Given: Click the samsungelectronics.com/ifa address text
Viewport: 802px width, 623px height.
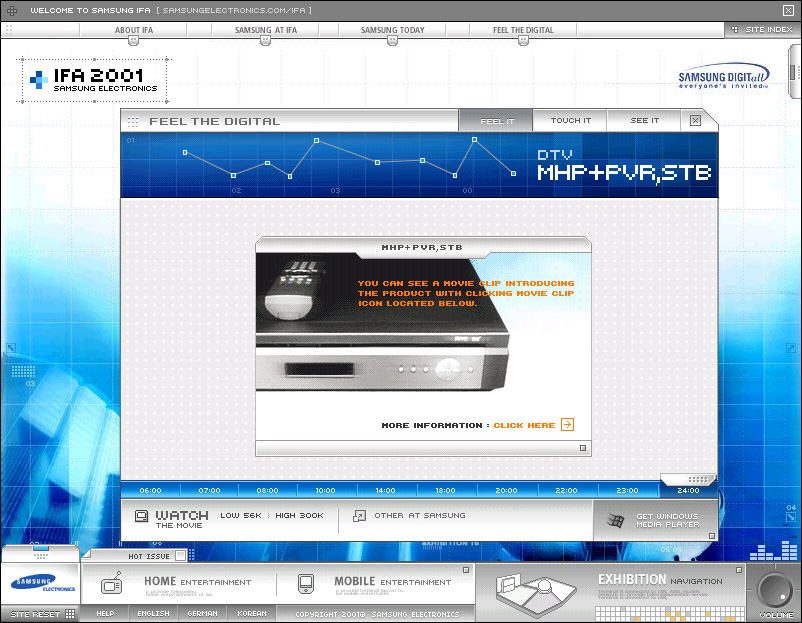Looking at the screenshot, I should pyautogui.click(x=234, y=10).
